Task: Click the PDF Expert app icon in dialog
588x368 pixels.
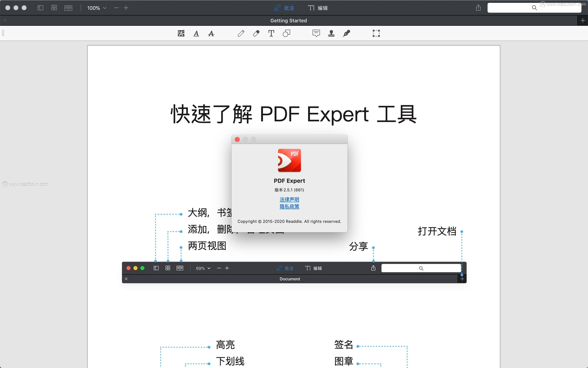Action: 289,160
